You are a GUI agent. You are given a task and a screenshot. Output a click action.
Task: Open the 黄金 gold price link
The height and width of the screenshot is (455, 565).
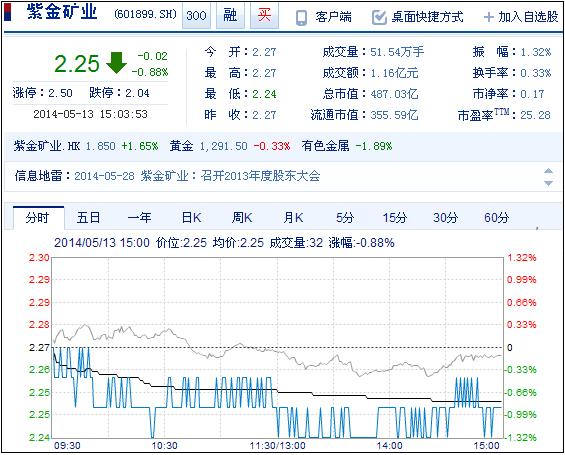coord(182,146)
